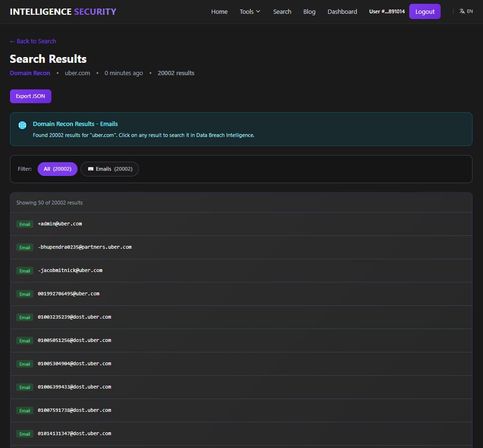483x448 pixels.
Task: Click the Logout button
Action: pyautogui.click(x=425, y=11)
